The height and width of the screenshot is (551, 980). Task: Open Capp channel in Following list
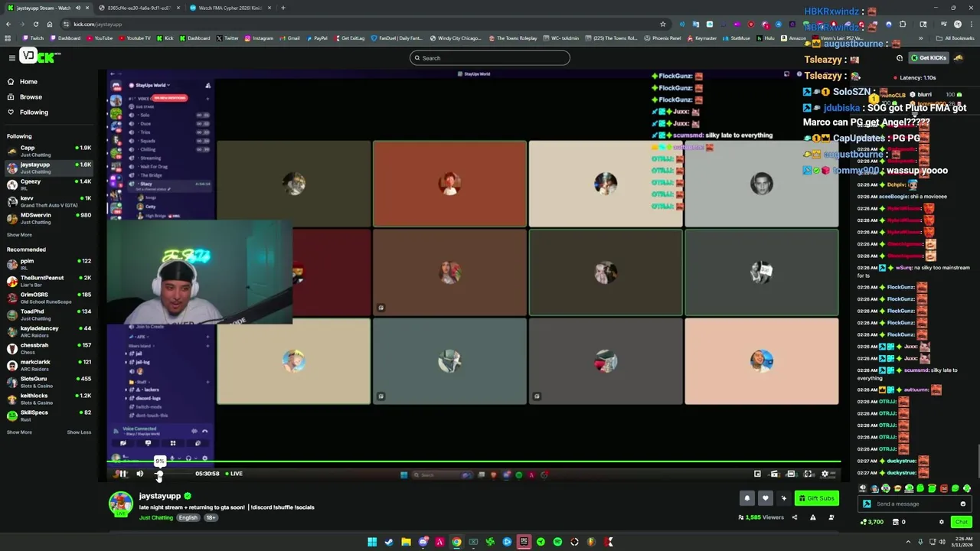pyautogui.click(x=49, y=151)
